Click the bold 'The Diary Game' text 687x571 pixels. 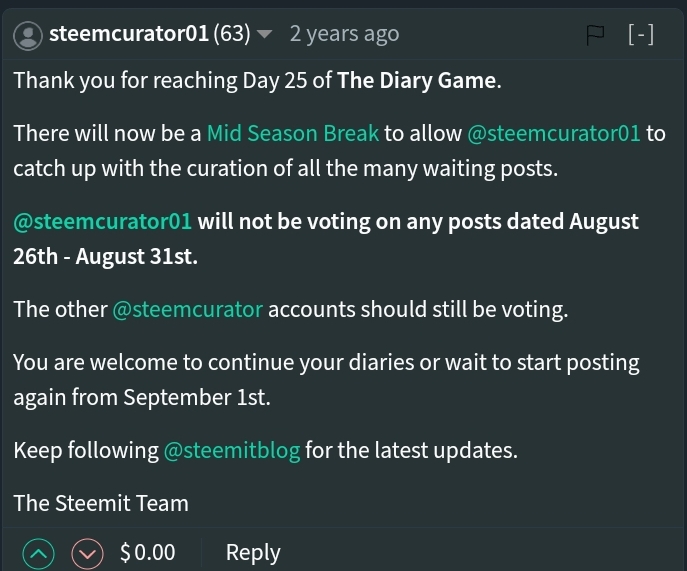(x=417, y=81)
